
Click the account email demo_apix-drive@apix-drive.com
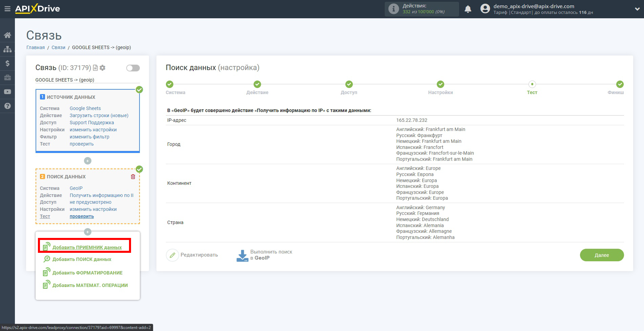point(534,6)
